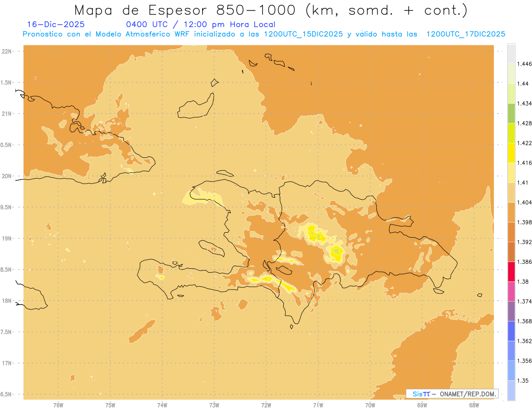This screenshot has width=532, height=411.
Task: Click the colorbar value label 1.416
Action: (x=525, y=163)
